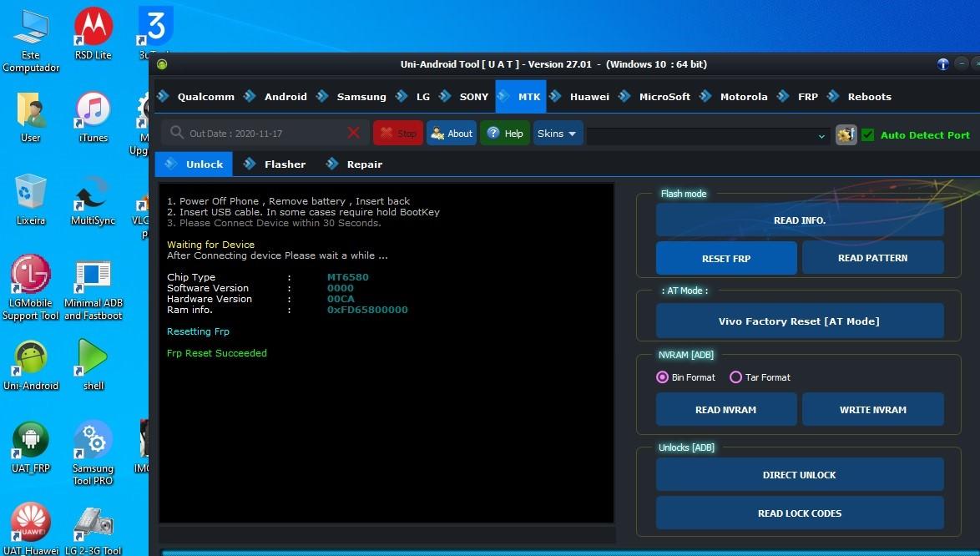Click the Frp Reset Succeeded log line

pos(217,353)
